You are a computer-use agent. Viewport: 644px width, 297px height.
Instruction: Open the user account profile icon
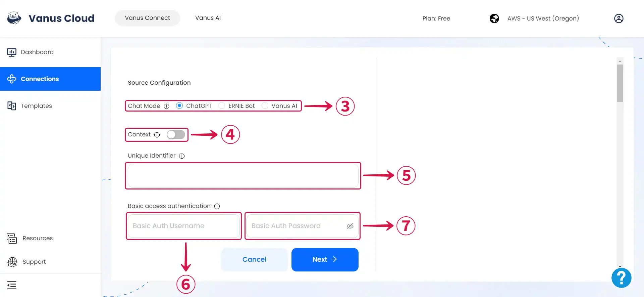pos(619,18)
